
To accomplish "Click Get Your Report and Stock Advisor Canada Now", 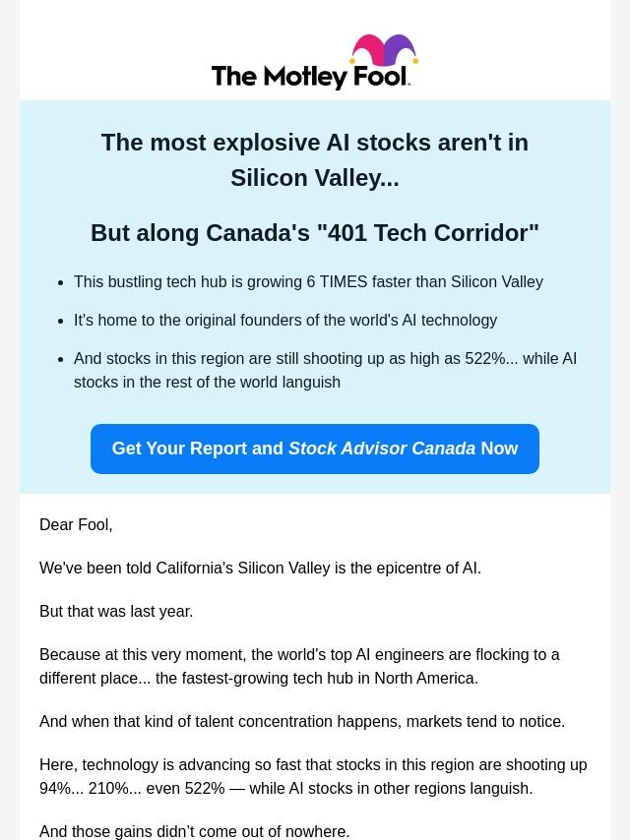I will click(x=315, y=449).
